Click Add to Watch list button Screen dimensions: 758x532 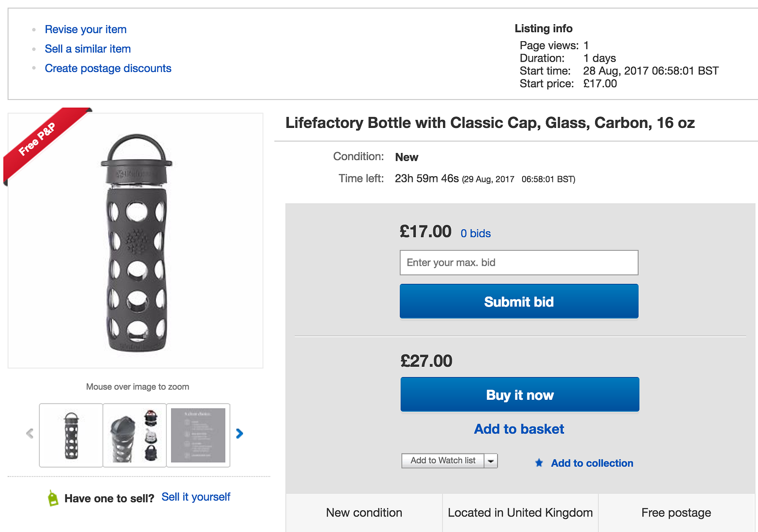coord(442,461)
